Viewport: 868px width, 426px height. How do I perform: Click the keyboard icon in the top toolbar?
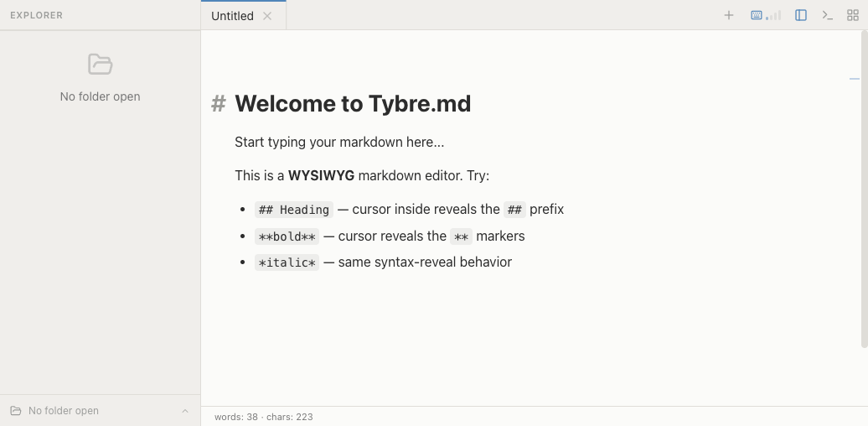(757, 15)
